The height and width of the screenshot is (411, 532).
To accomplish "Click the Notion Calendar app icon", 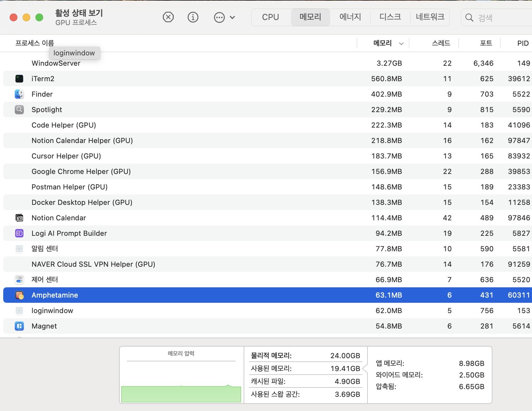I will 19,218.
